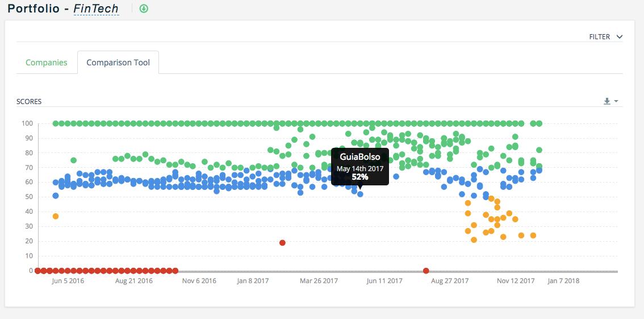
Task: Click the green data point at score 75 near Jun 2016
Action: point(73,160)
